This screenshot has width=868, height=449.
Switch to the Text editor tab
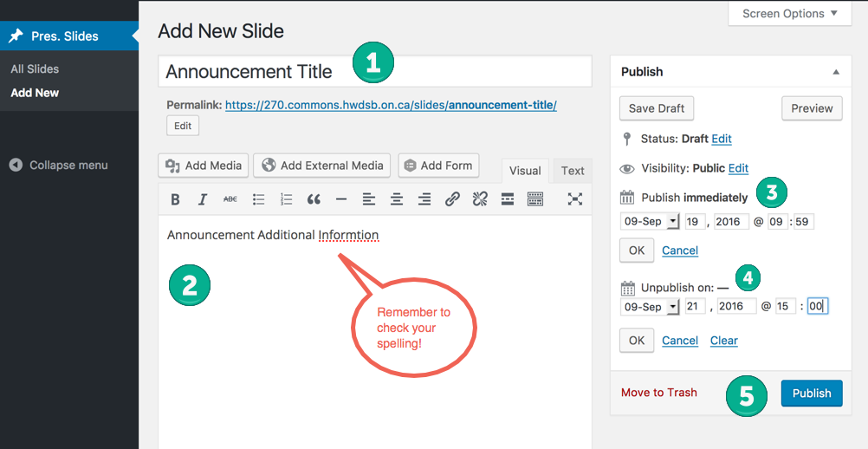(x=573, y=171)
